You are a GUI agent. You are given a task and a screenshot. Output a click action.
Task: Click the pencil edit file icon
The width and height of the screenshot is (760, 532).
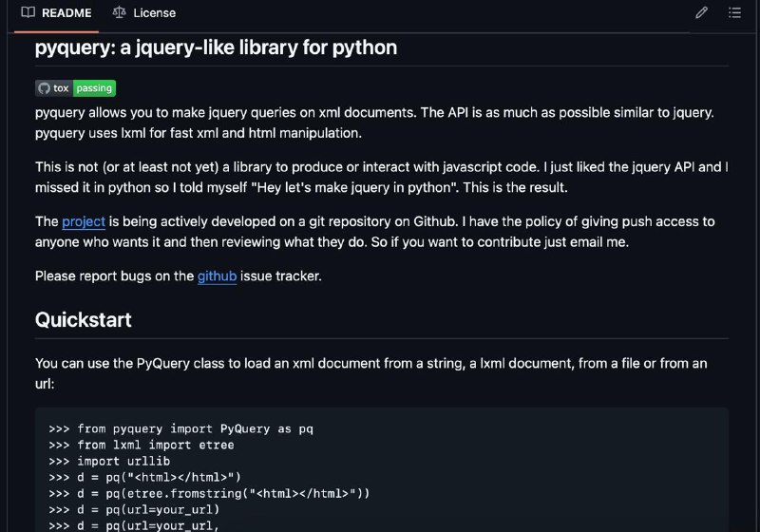(701, 12)
